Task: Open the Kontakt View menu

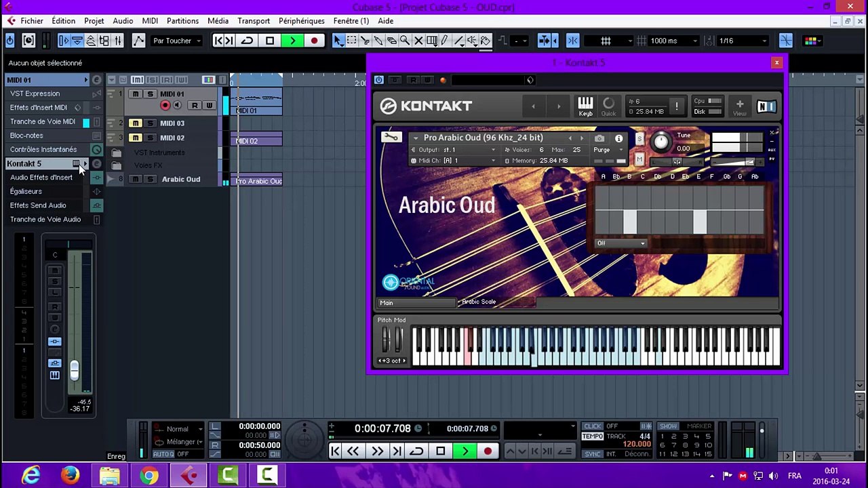Action: tap(740, 106)
